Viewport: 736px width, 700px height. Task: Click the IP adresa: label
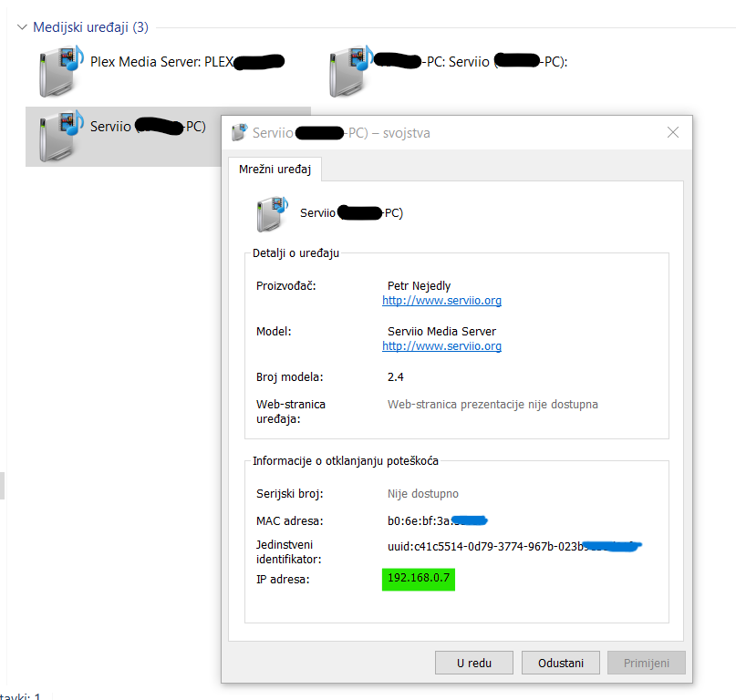(x=283, y=580)
